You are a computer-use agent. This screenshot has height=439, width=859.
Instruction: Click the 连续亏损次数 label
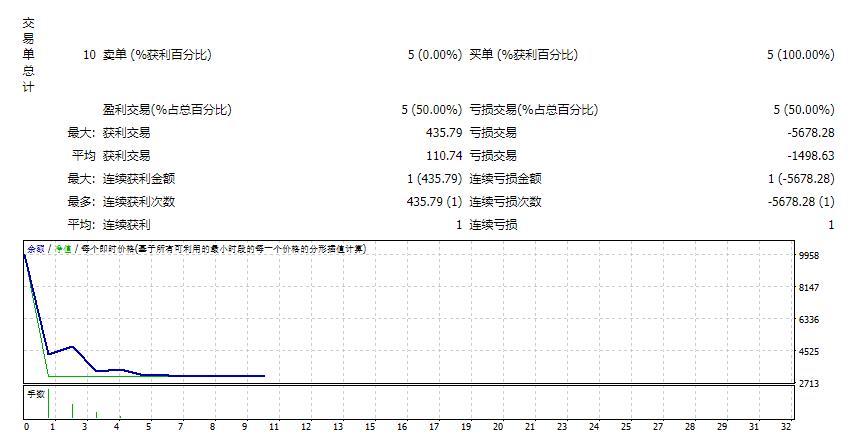[x=505, y=202]
